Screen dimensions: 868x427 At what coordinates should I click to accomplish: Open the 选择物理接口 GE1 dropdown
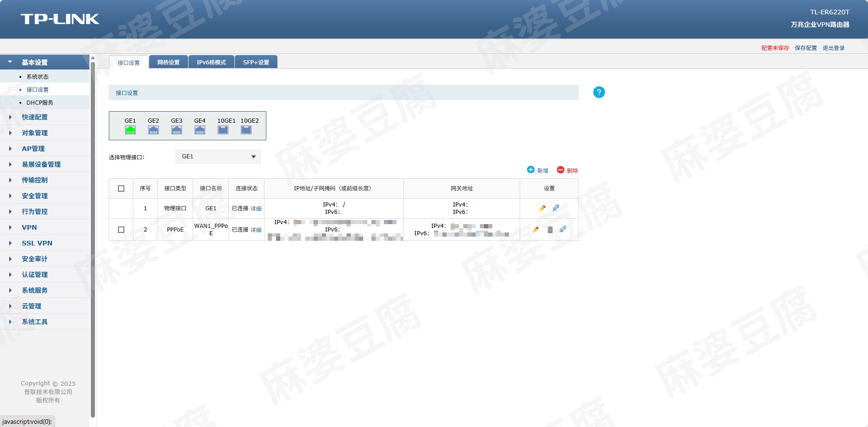(x=218, y=157)
